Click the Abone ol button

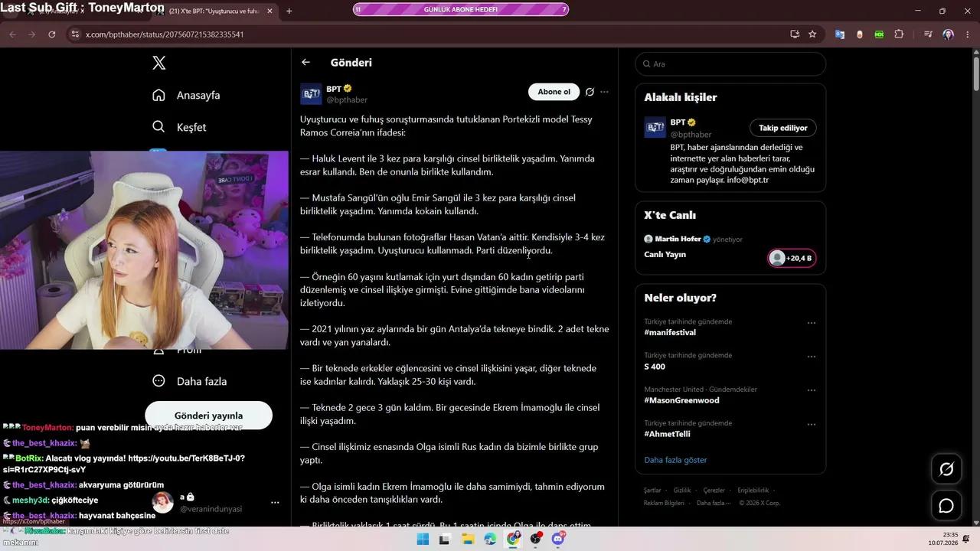click(x=554, y=92)
